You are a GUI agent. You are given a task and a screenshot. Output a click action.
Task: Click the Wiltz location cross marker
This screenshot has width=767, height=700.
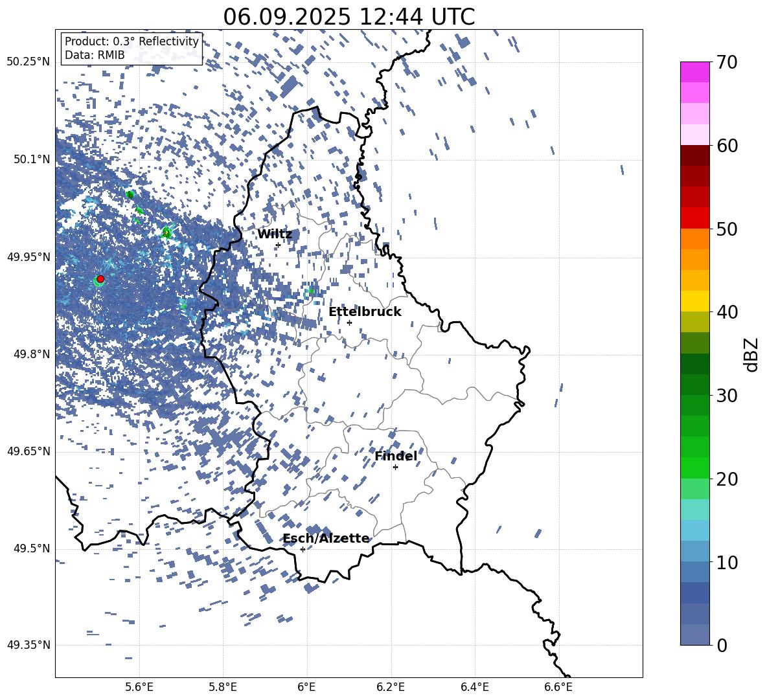click(x=278, y=245)
